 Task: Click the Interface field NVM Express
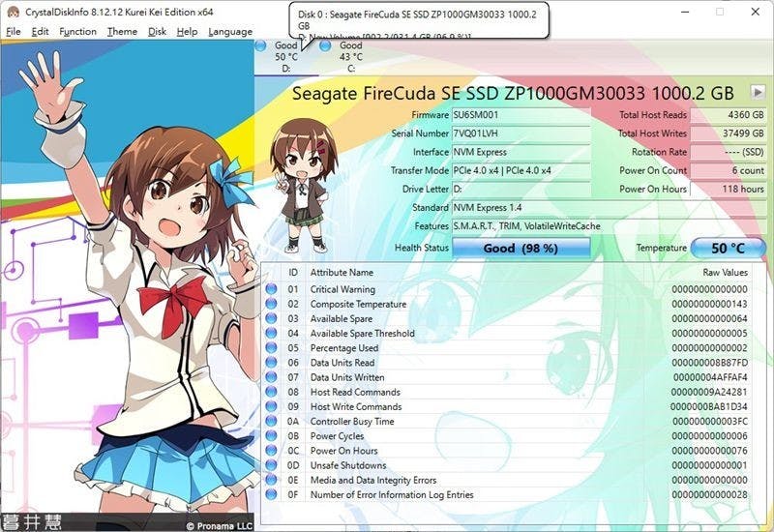point(521,152)
